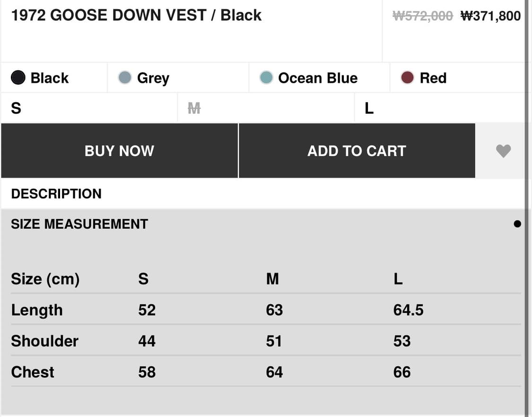The width and height of the screenshot is (532, 417).
Task: Click the Grey color circle icon
Action: coord(124,77)
